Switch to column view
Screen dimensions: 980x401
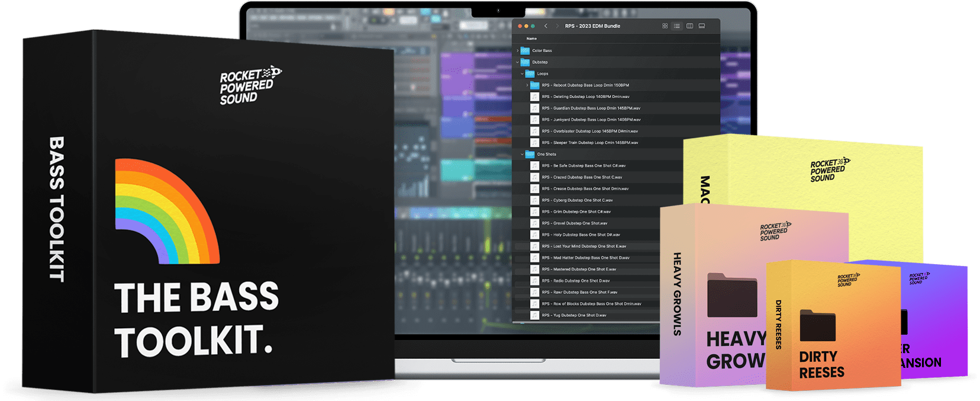(689, 26)
